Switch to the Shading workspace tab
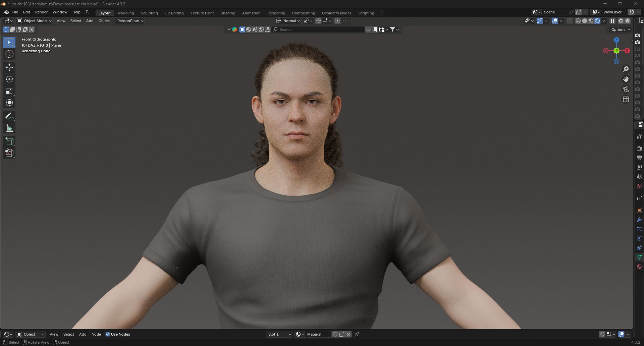 (x=228, y=13)
